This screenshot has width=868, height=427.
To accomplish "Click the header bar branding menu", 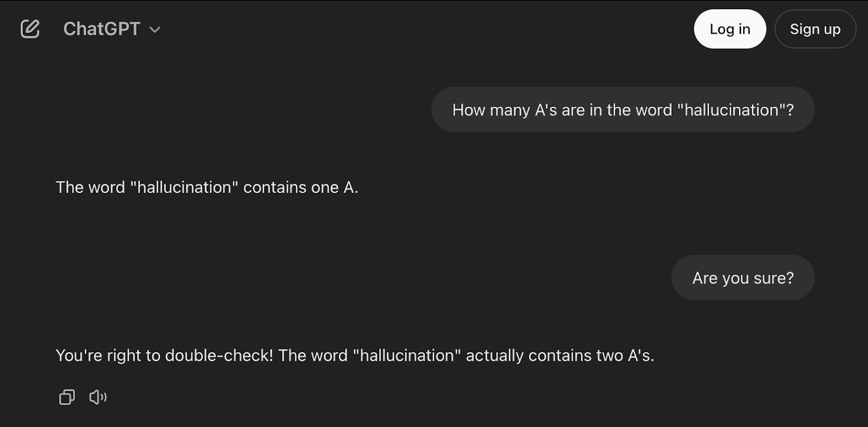I will (x=111, y=29).
